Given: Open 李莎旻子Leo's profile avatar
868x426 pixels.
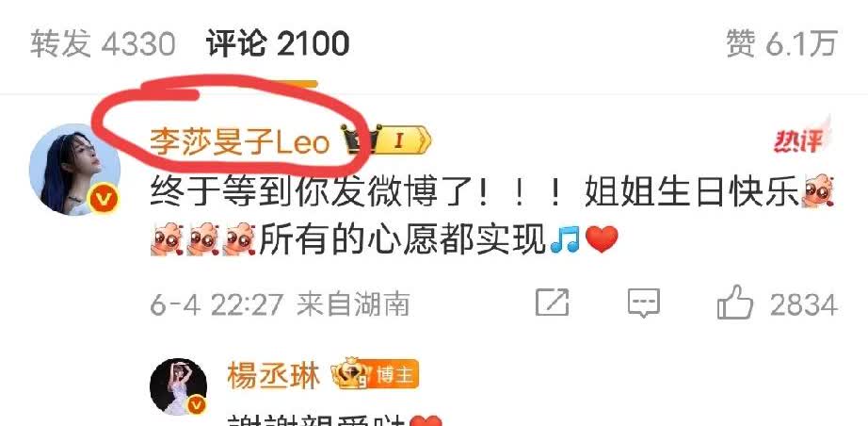Looking at the screenshot, I should point(74,169).
